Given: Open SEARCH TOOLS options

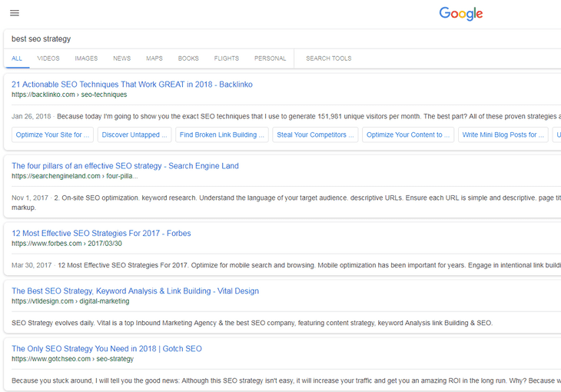Looking at the screenshot, I should pos(329,58).
